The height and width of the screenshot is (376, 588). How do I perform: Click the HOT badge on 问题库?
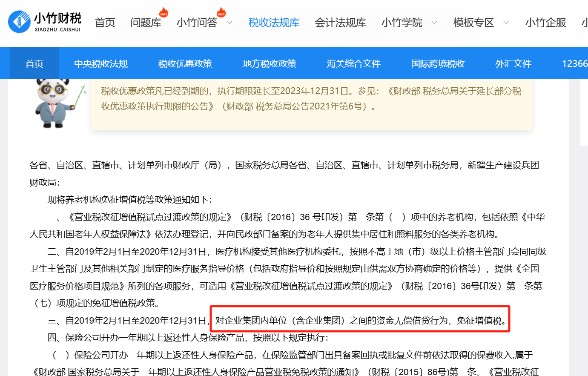[x=163, y=13]
